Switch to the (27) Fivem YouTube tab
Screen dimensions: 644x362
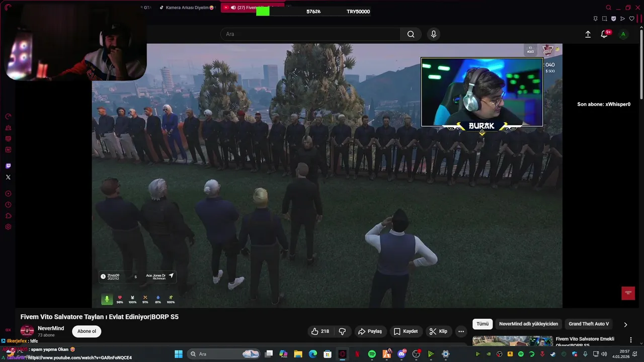[252, 8]
